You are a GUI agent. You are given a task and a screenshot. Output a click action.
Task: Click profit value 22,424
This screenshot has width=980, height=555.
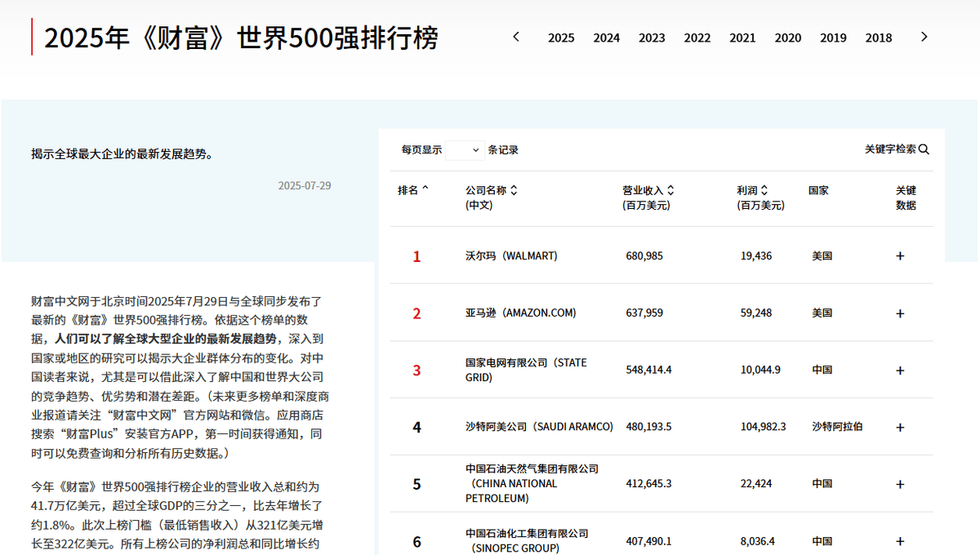pos(755,483)
